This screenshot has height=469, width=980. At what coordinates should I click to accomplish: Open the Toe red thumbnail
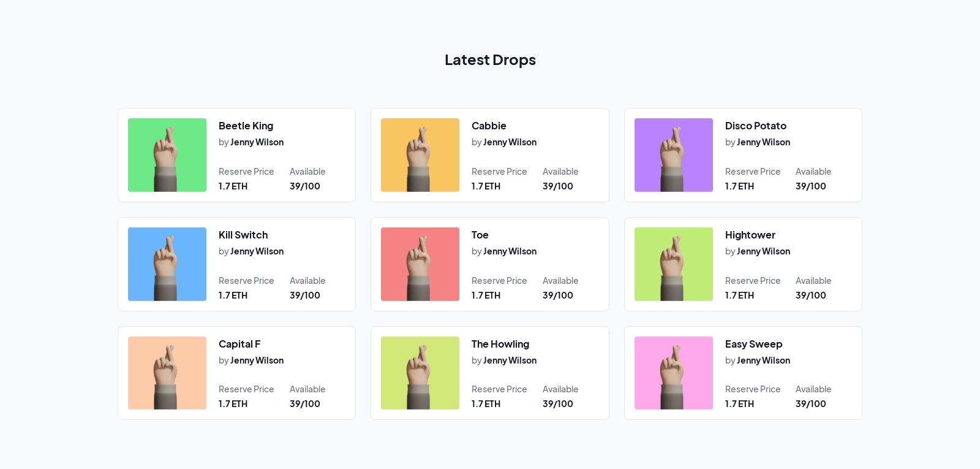point(420,264)
